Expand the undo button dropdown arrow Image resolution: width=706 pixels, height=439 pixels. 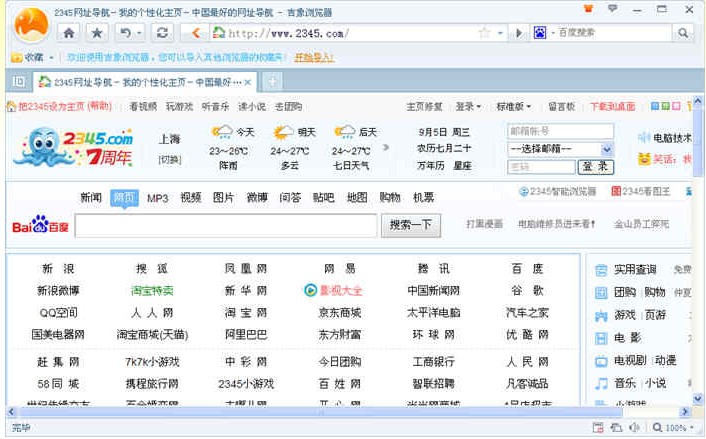pyautogui.click(x=139, y=33)
